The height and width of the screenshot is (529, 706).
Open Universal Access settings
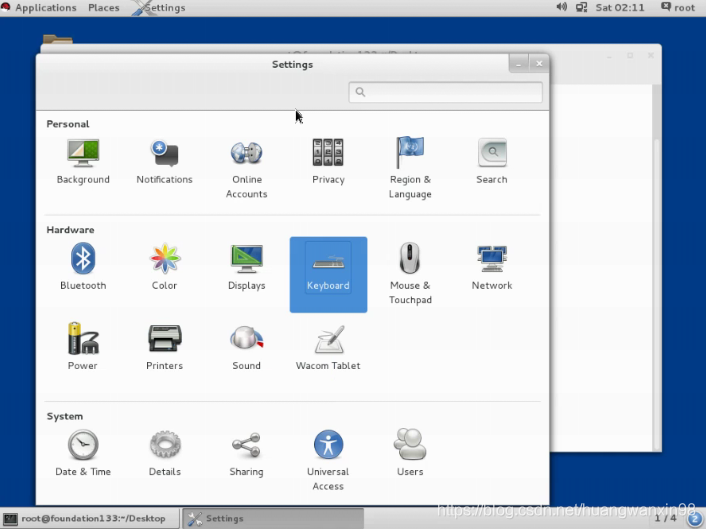click(x=328, y=460)
